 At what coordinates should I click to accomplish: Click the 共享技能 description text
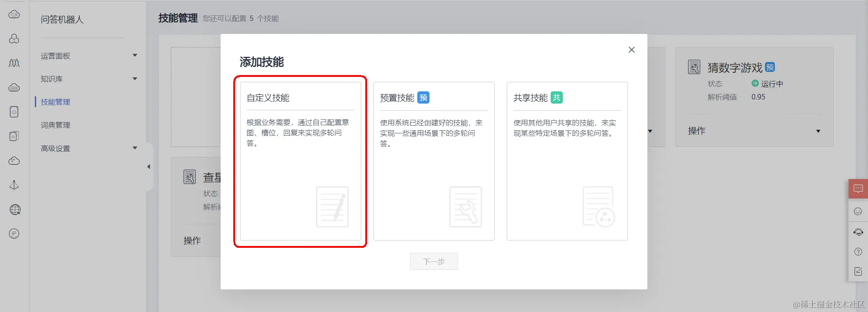(565, 128)
